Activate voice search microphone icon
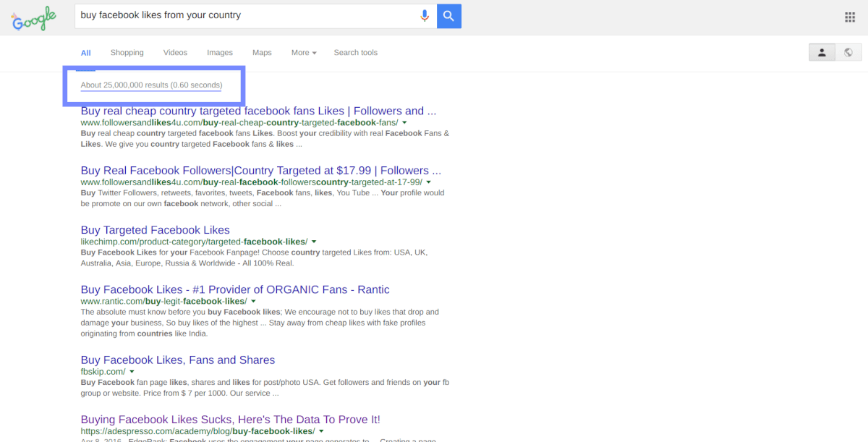Screen dimensions: 868x442 [425, 16]
